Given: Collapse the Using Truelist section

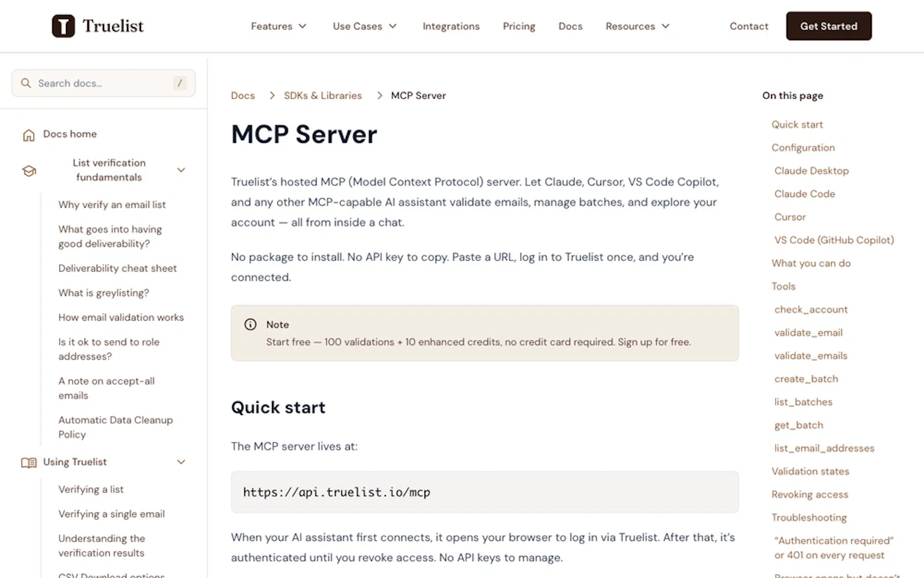Looking at the screenshot, I should coord(181,462).
